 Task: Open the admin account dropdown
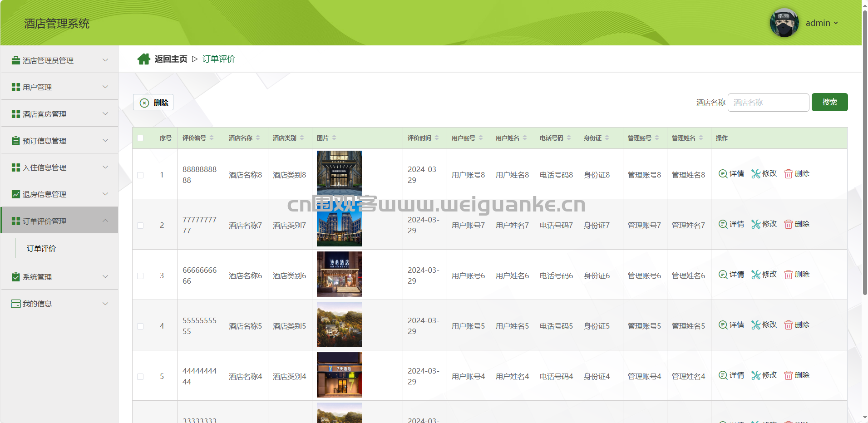(x=822, y=23)
